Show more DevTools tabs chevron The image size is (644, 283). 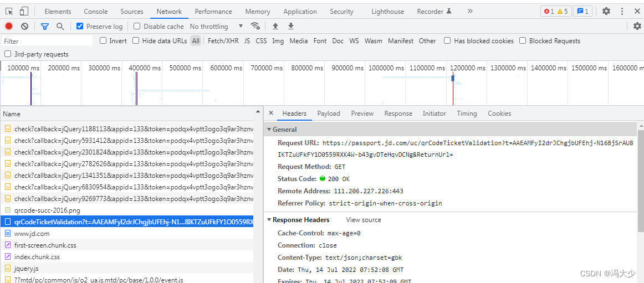tap(470, 11)
